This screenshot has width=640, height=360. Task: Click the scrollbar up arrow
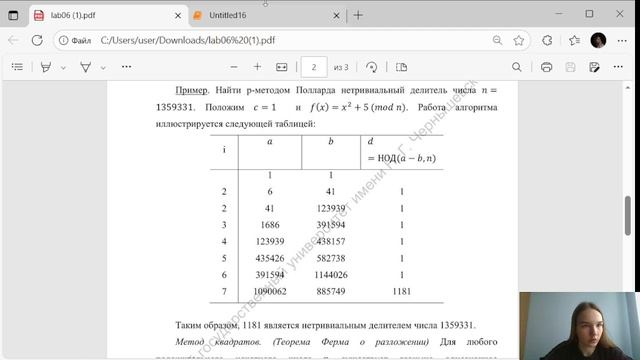628,88
